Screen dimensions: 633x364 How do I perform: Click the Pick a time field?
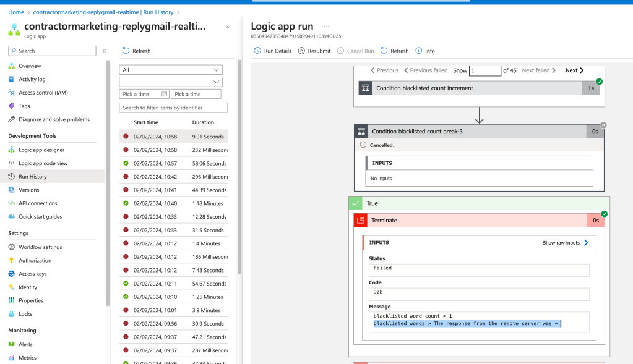click(x=196, y=94)
